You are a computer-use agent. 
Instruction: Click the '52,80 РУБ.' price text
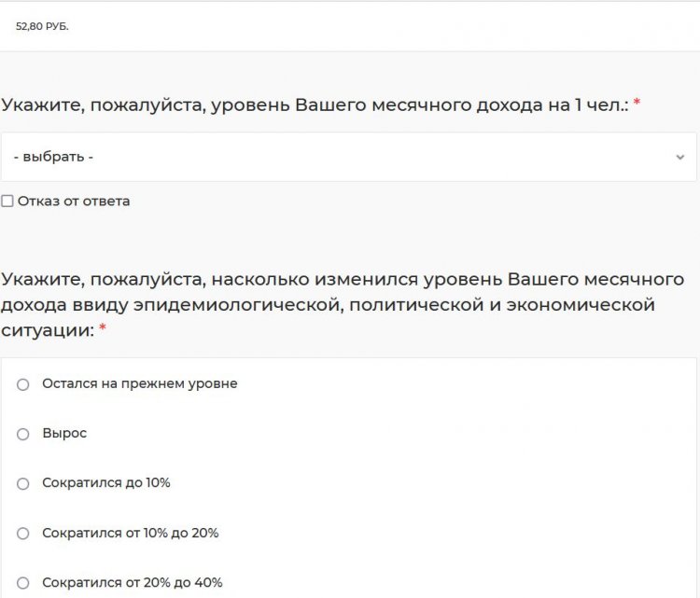coord(42,26)
